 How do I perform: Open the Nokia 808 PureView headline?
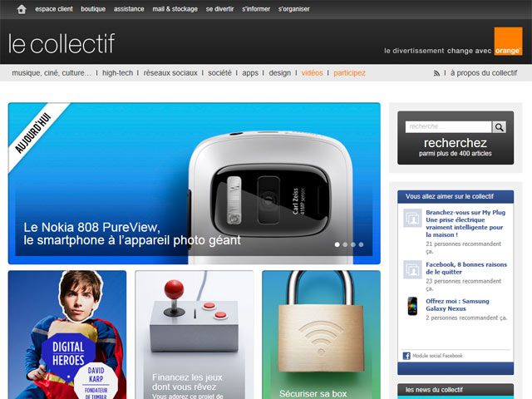pyautogui.click(x=132, y=234)
